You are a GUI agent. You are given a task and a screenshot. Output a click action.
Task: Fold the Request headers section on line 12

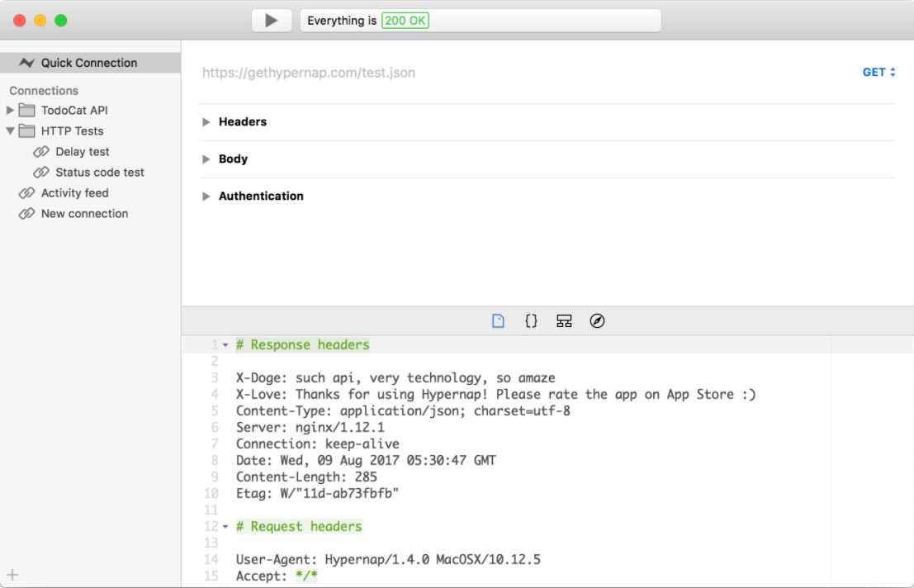(x=225, y=527)
